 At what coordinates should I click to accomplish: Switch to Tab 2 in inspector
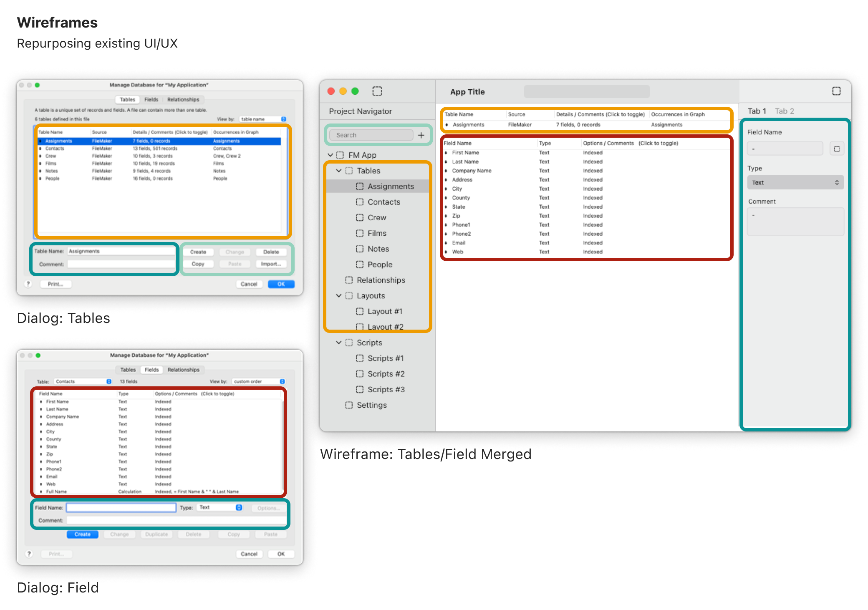click(784, 111)
